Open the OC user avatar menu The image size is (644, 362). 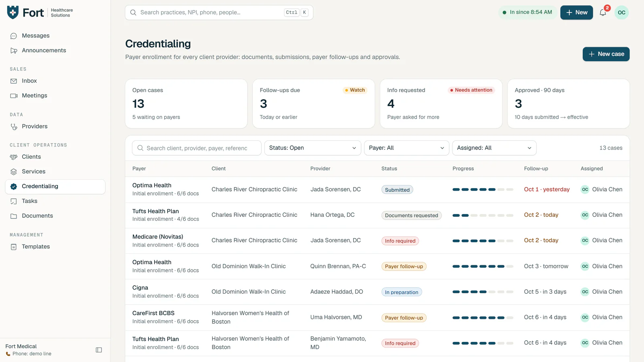(621, 12)
